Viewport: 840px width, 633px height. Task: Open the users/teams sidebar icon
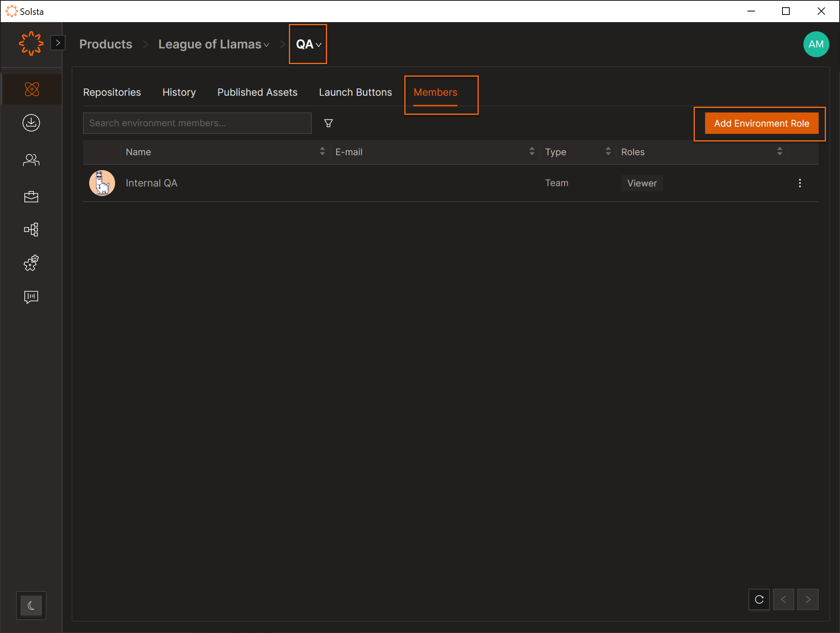click(x=31, y=160)
